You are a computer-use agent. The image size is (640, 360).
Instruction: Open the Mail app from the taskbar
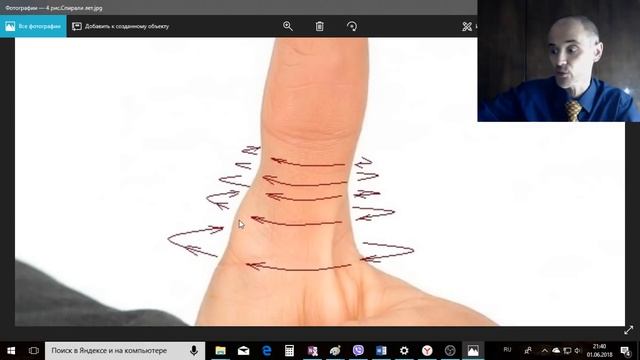[x=244, y=351]
